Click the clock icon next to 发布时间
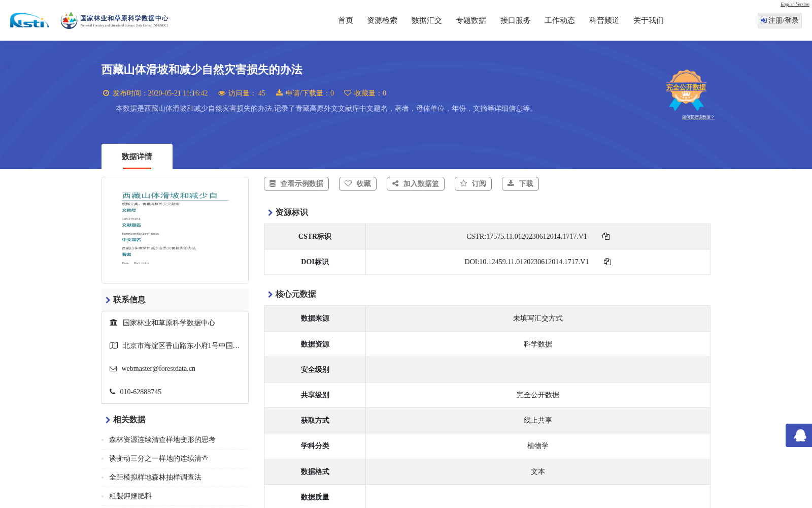The image size is (812, 508). point(106,93)
